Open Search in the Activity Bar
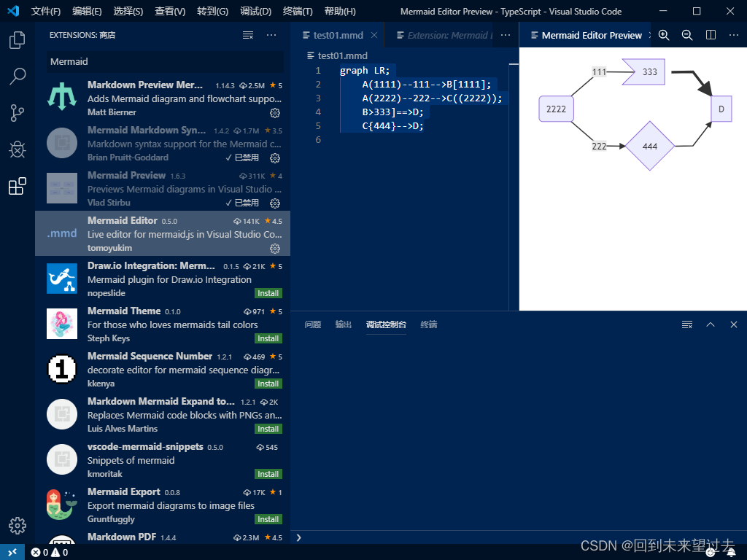Screen dimensions: 747x560 coord(17,76)
